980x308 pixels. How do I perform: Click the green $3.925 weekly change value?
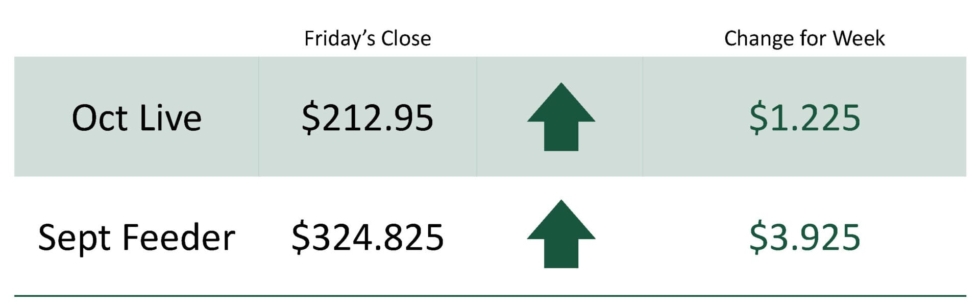tap(805, 238)
